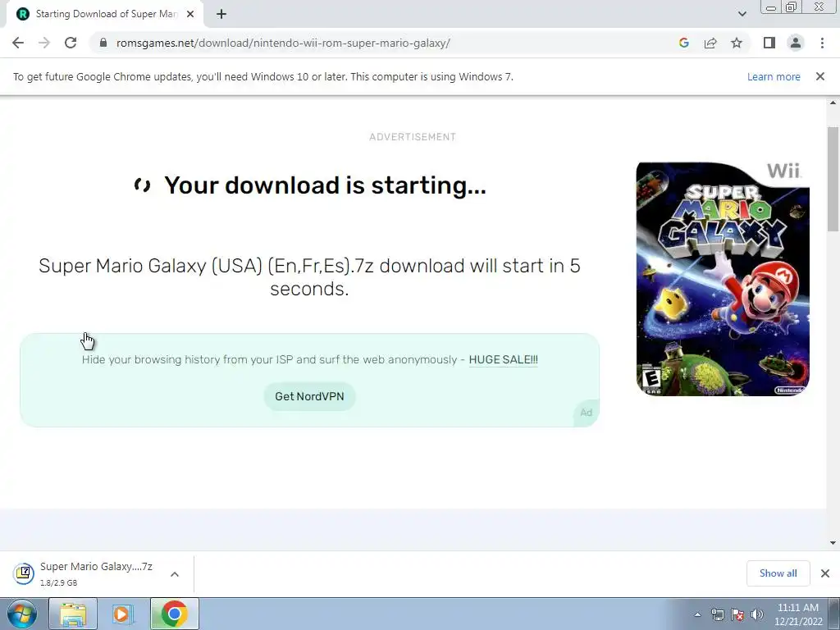Click the network tray icon
The height and width of the screenshot is (630, 840).
[x=717, y=614]
